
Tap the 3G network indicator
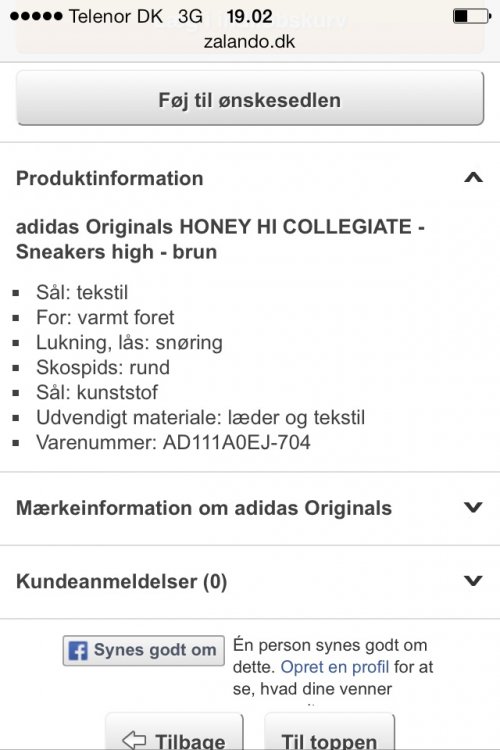190,16
